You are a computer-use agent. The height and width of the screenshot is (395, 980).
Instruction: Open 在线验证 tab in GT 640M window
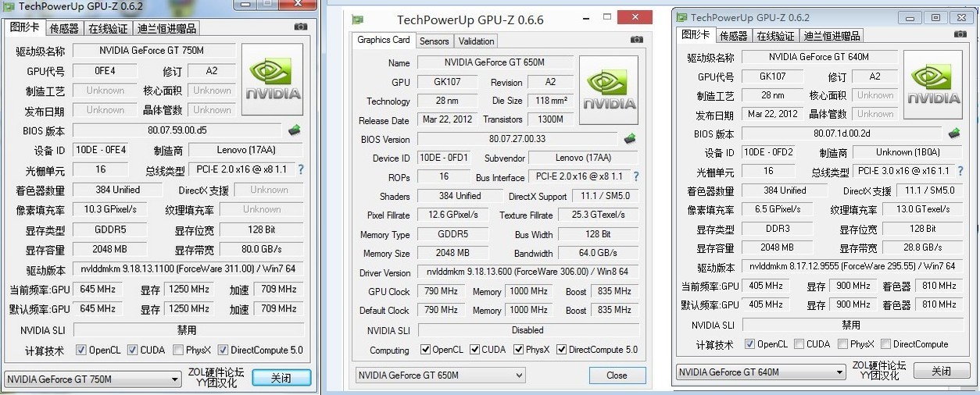coord(776,35)
